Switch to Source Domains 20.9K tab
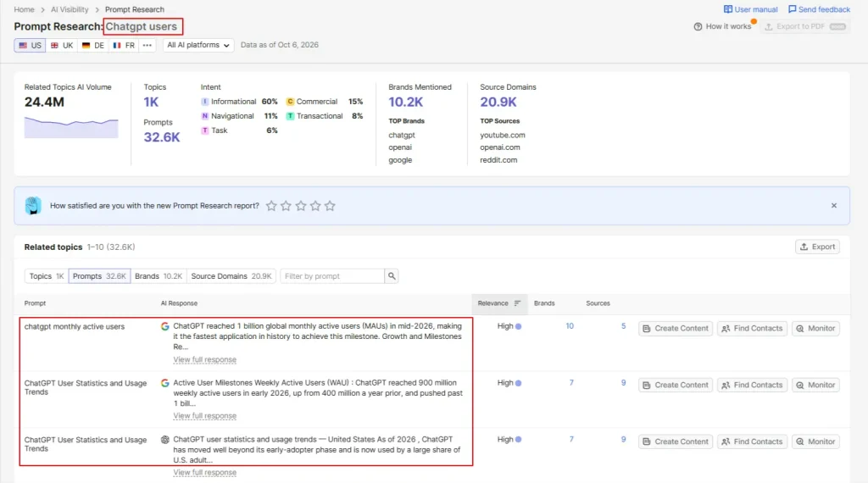This screenshot has width=868, height=483. [231, 276]
